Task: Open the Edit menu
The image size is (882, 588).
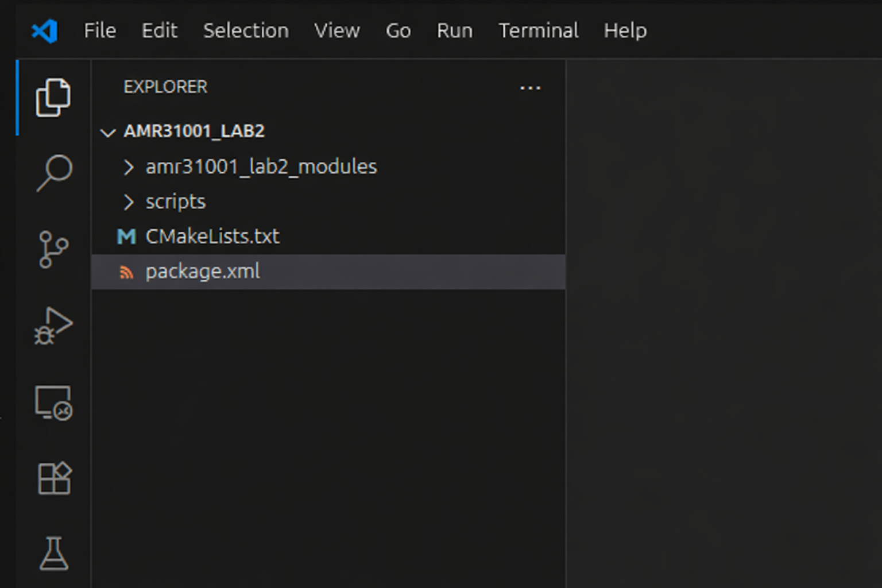Action: click(159, 30)
